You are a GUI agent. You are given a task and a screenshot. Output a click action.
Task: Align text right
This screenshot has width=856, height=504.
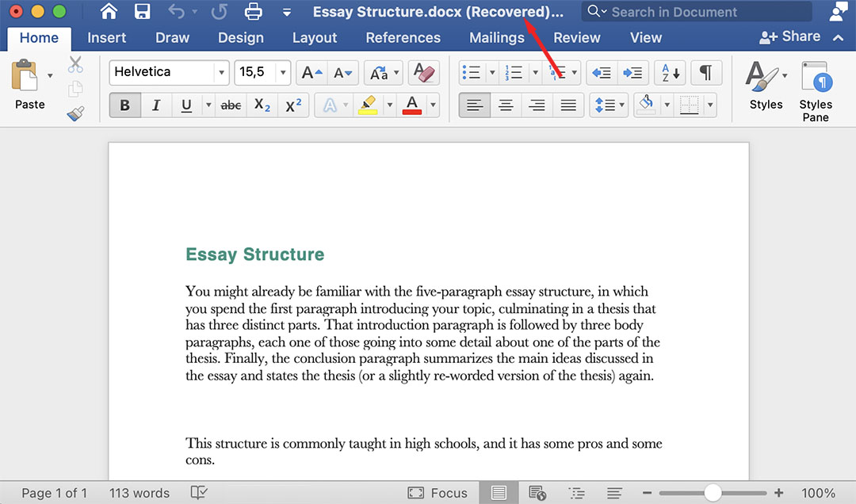[x=537, y=105]
